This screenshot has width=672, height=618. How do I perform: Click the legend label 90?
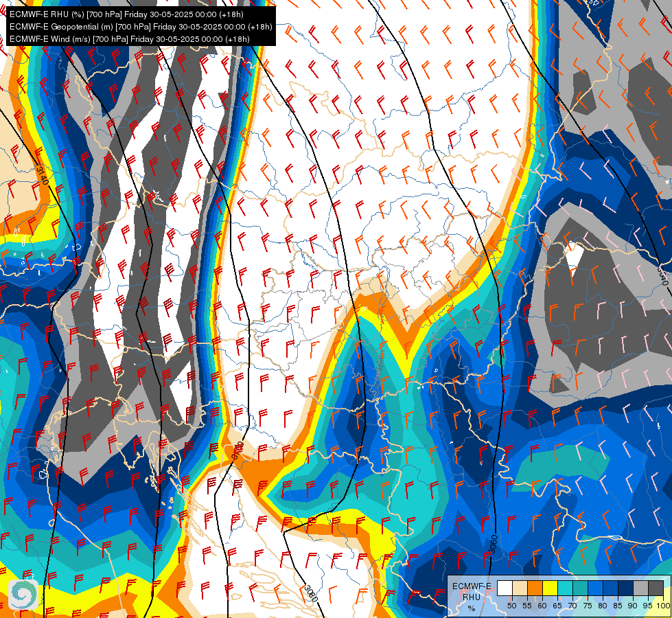pos(633,606)
